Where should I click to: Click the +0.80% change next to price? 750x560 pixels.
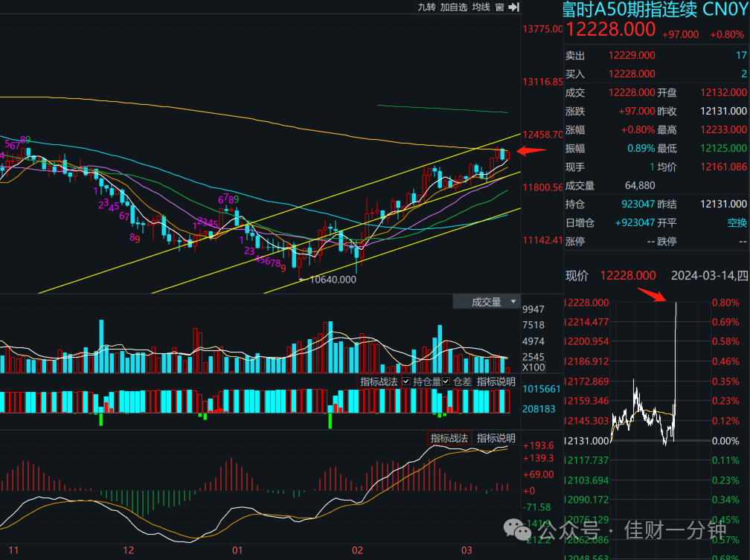(726, 34)
